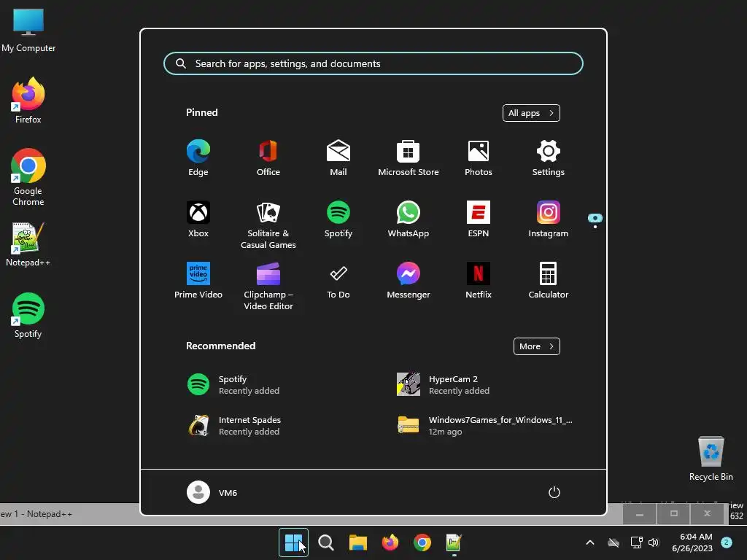Screen dimensions: 747x560
Task: Open Windows7Games_for_Windows_11 zip file
Action: click(486, 426)
